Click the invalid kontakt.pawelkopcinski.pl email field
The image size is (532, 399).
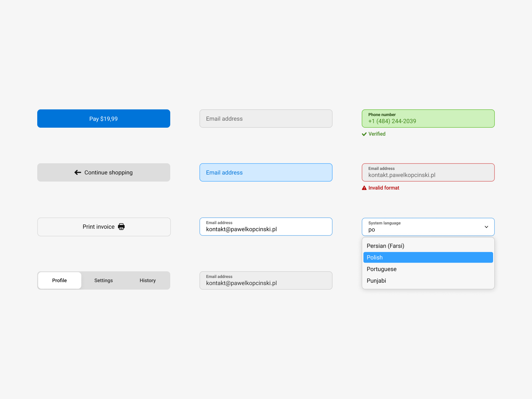coord(428,172)
